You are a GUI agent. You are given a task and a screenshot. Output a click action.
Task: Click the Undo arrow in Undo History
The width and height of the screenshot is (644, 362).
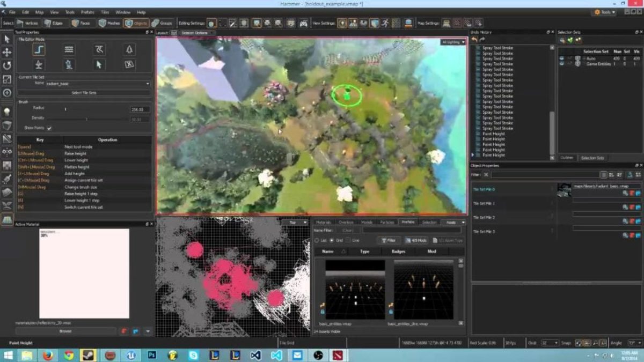474,40
